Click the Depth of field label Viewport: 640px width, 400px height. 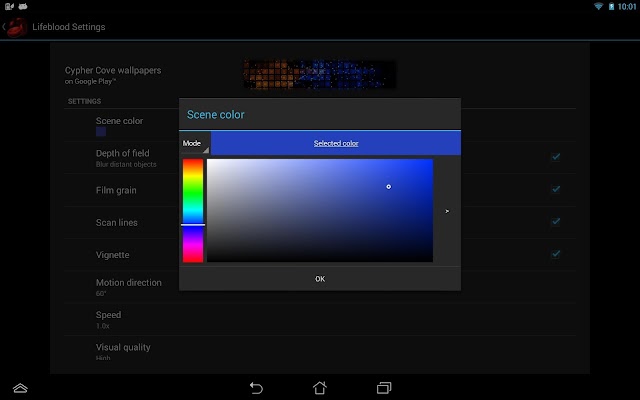[x=122, y=153]
